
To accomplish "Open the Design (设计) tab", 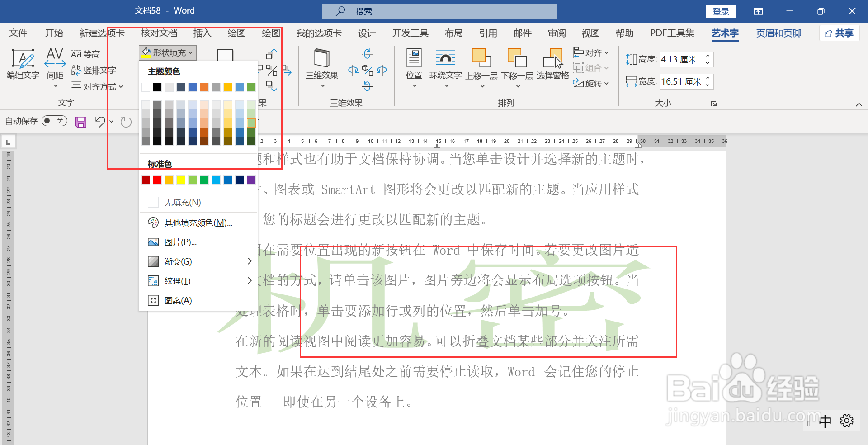I will pyautogui.click(x=367, y=33).
